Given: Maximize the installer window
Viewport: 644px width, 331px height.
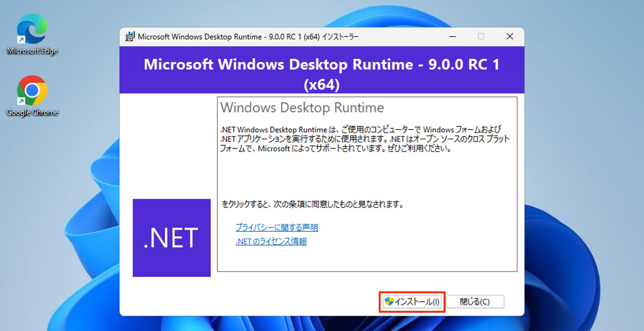Looking at the screenshot, I should point(480,36).
